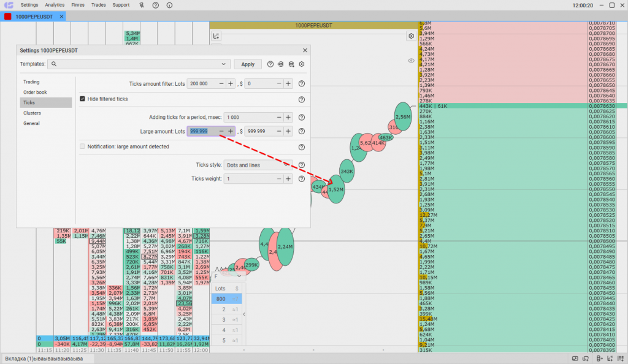628x364 pixels.
Task: Open help for Large amount
Action: pyautogui.click(x=302, y=131)
